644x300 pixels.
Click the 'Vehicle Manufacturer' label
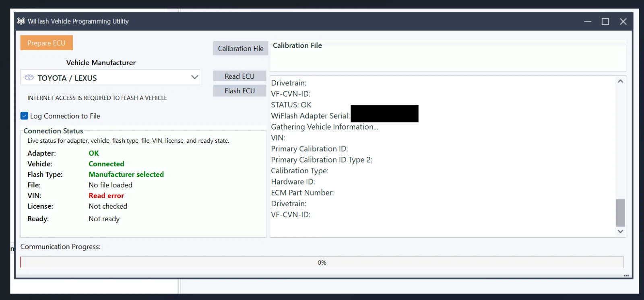point(101,62)
